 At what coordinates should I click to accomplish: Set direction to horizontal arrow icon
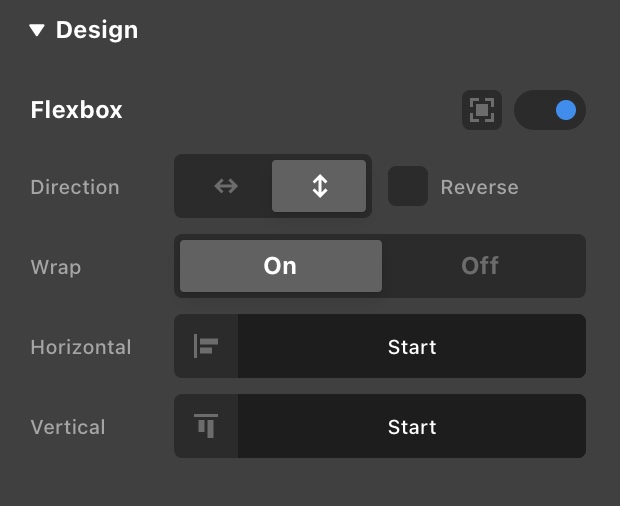click(x=225, y=187)
